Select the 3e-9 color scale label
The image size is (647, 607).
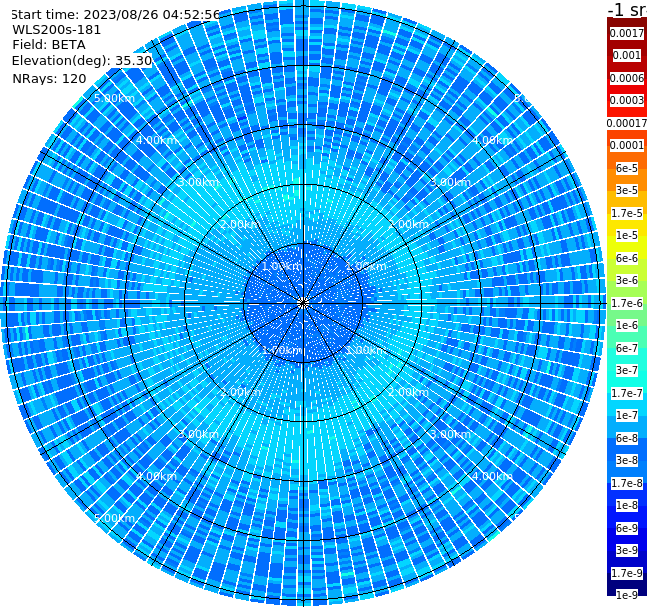click(x=627, y=550)
